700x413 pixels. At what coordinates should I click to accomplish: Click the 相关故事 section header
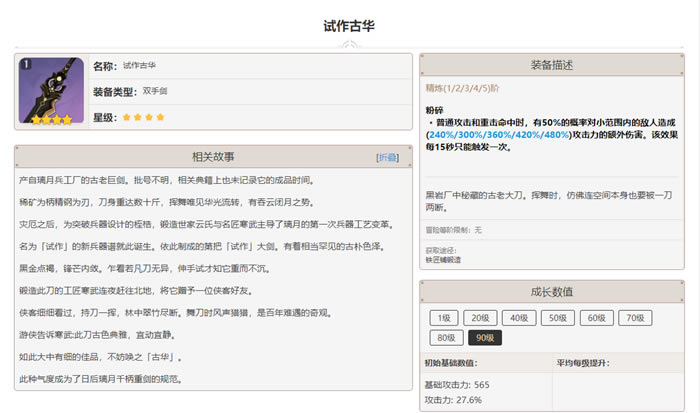(x=212, y=157)
